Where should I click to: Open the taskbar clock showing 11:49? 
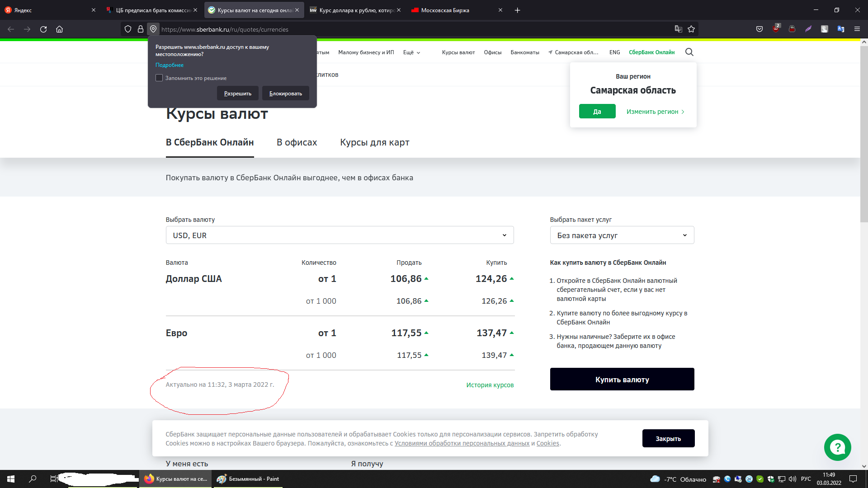click(829, 479)
